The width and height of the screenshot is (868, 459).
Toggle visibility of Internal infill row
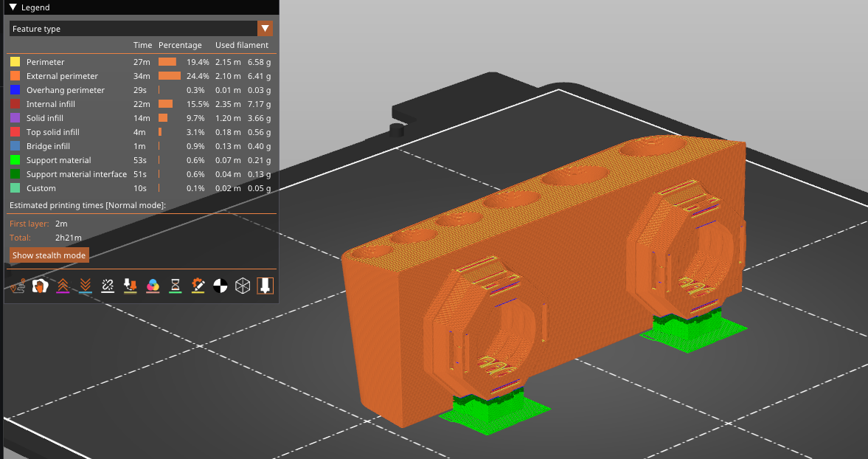(x=141, y=104)
